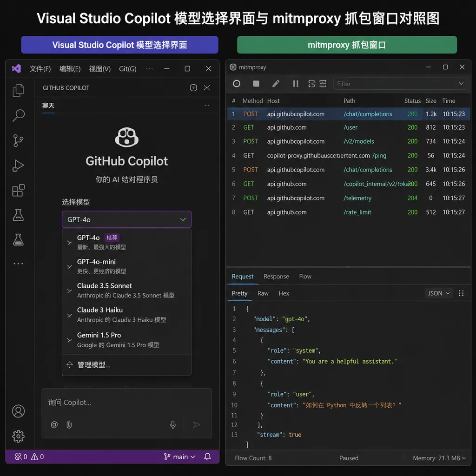Select flow 2 GET /user row
The width and height of the screenshot is (476, 476).
click(349, 127)
